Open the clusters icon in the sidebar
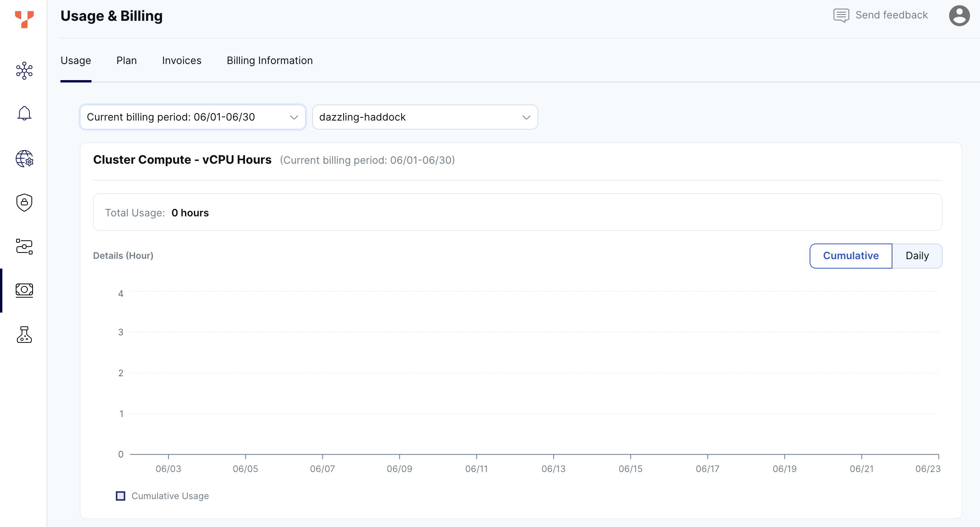This screenshot has width=980, height=527. coord(24,71)
